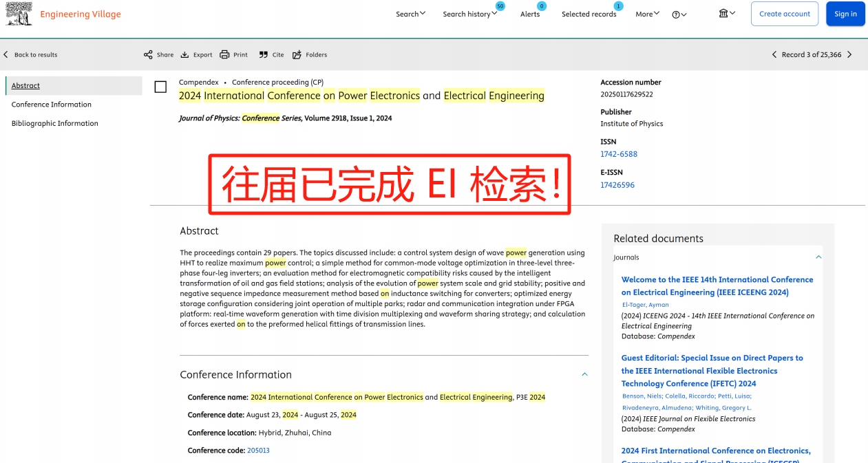Click the Abstract heading above the paragraph
The image size is (868, 463).
tap(199, 231)
